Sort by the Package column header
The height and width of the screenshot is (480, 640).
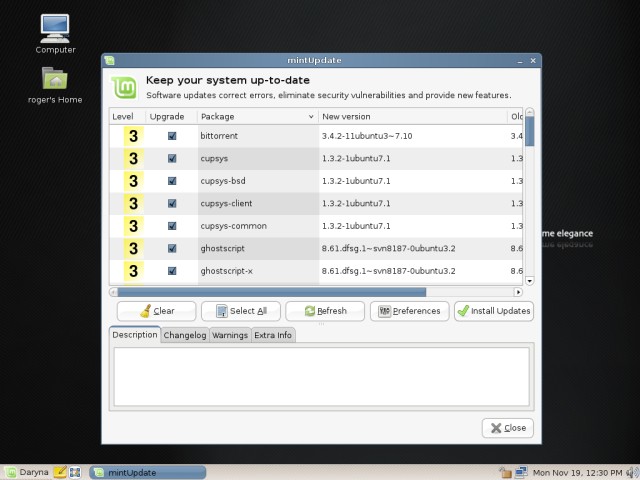[x=258, y=116]
